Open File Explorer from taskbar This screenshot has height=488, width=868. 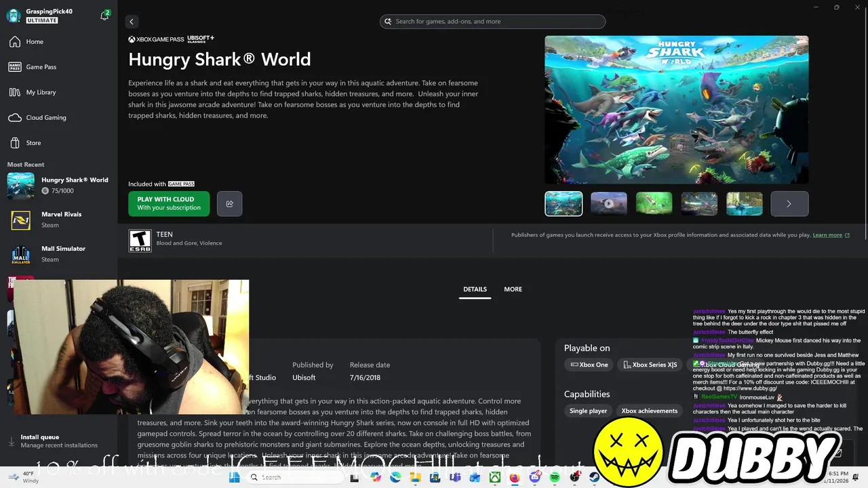click(x=415, y=477)
